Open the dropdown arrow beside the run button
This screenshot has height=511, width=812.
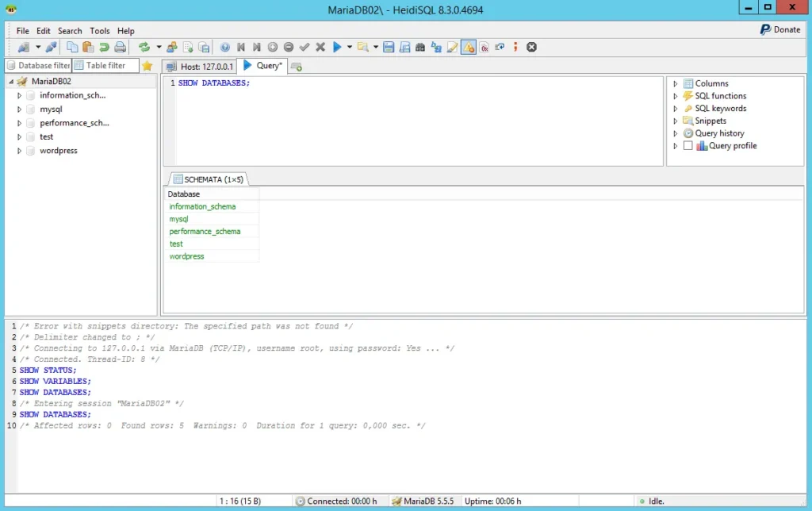349,48
